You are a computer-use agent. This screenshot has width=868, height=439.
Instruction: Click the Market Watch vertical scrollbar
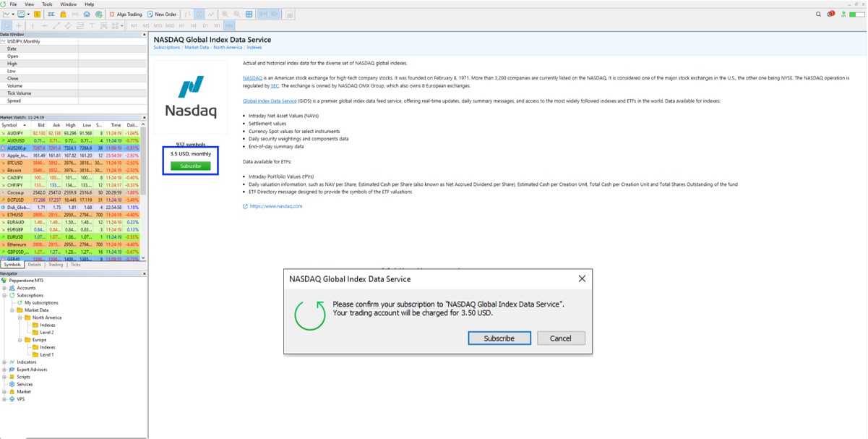click(x=143, y=188)
